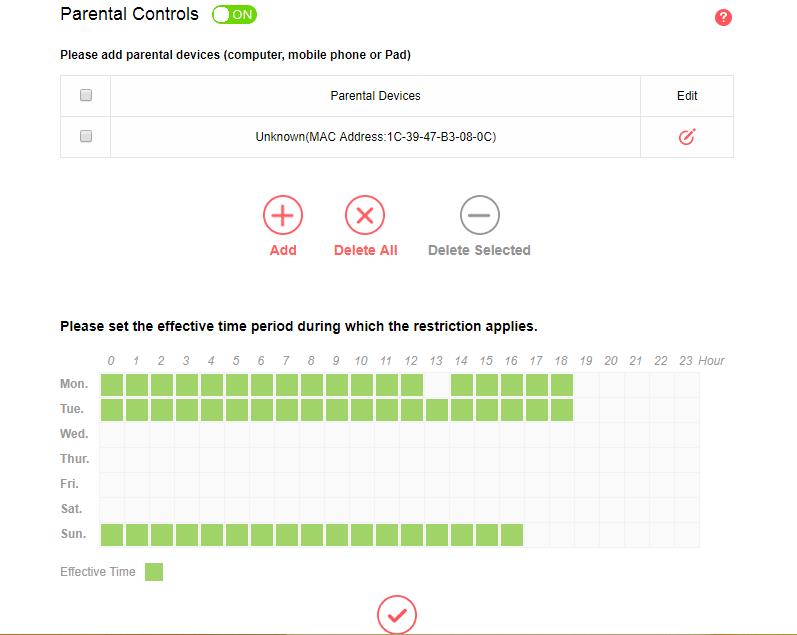Edit the Unknown device entry
This screenshot has height=635, width=797.
click(686, 137)
